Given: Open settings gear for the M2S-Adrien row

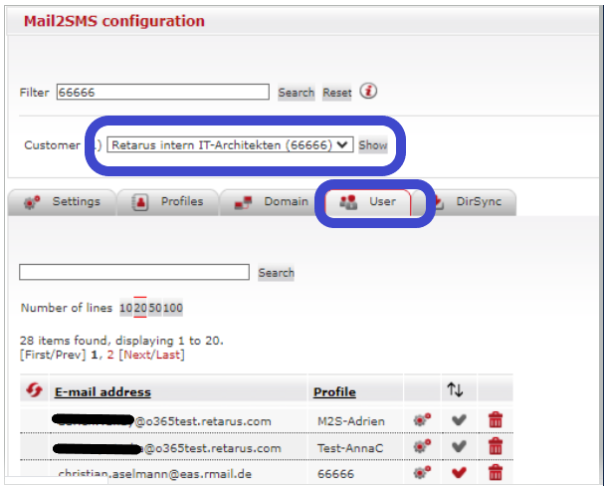Looking at the screenshot, I should coord(422,420).
